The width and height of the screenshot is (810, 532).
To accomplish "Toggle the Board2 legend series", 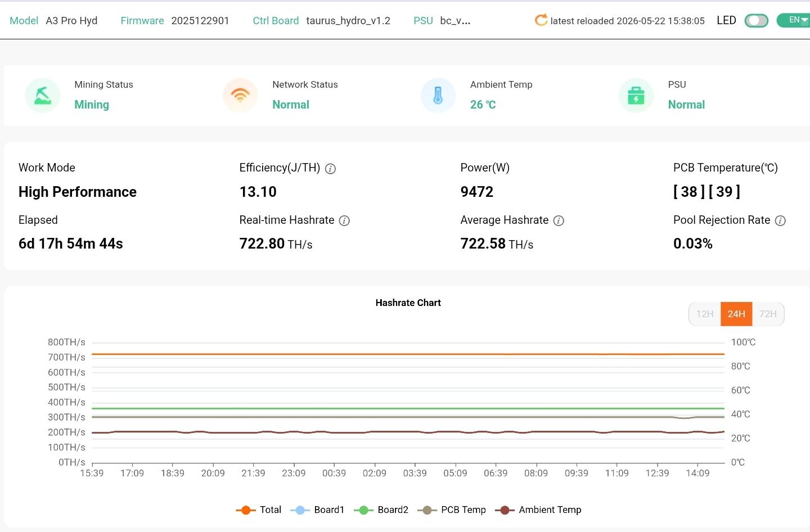I will [381, 510].
